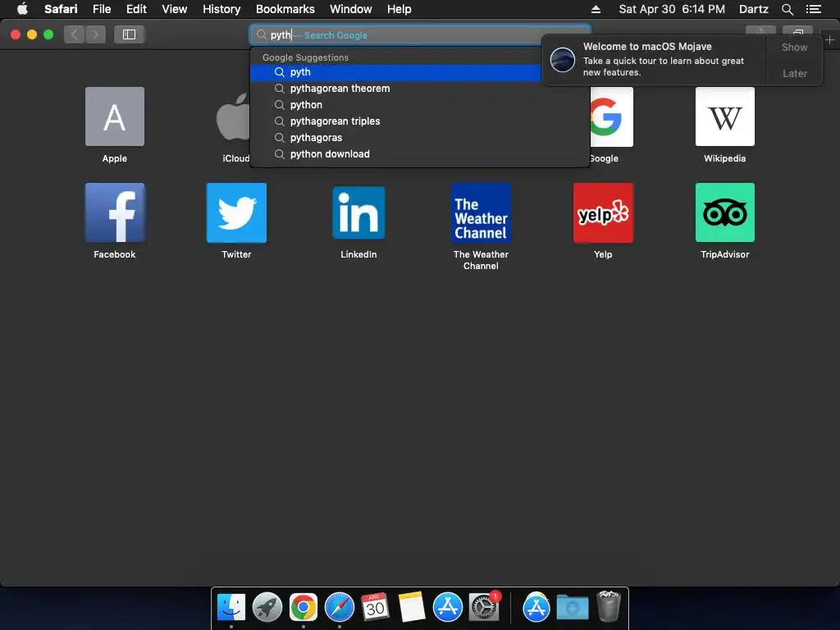
Task: Open System Preferences with badge in Dock
Action: tap(484, 608)
